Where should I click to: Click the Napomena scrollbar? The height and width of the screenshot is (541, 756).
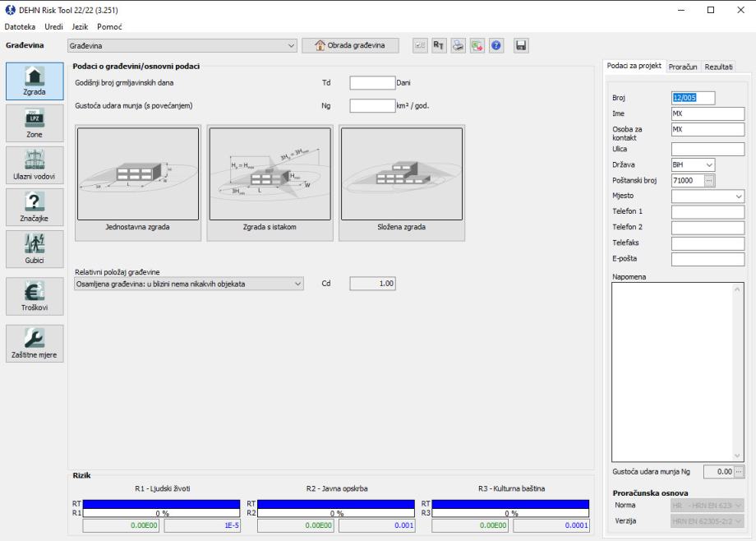click(737, 372)
